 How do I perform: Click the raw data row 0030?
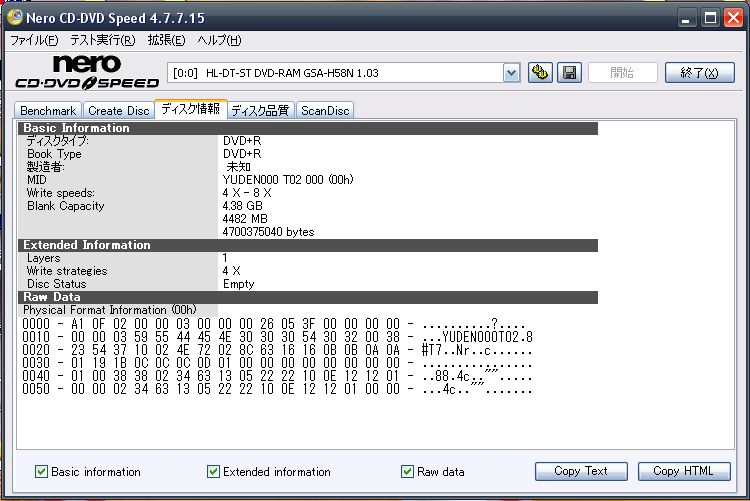[x=277, y=363]
